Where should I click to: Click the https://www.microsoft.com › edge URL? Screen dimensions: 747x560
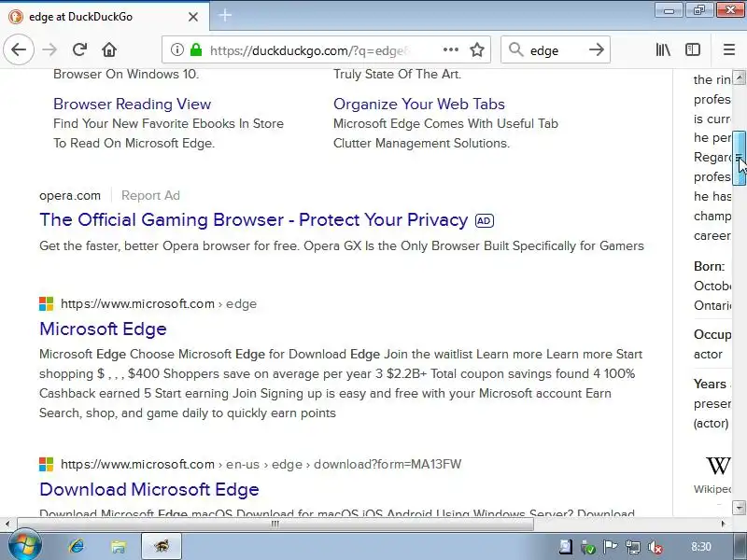tap(159, 304)
